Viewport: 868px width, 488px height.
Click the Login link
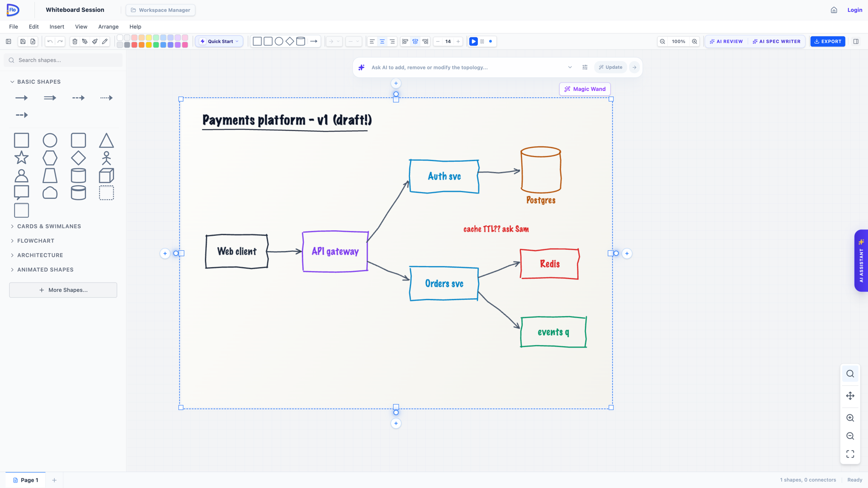coord(854,10)
